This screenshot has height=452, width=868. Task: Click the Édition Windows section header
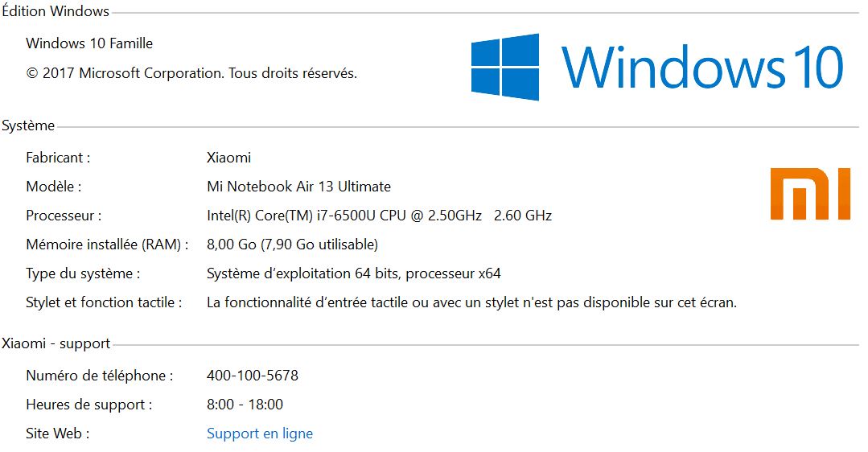(56, 11)
